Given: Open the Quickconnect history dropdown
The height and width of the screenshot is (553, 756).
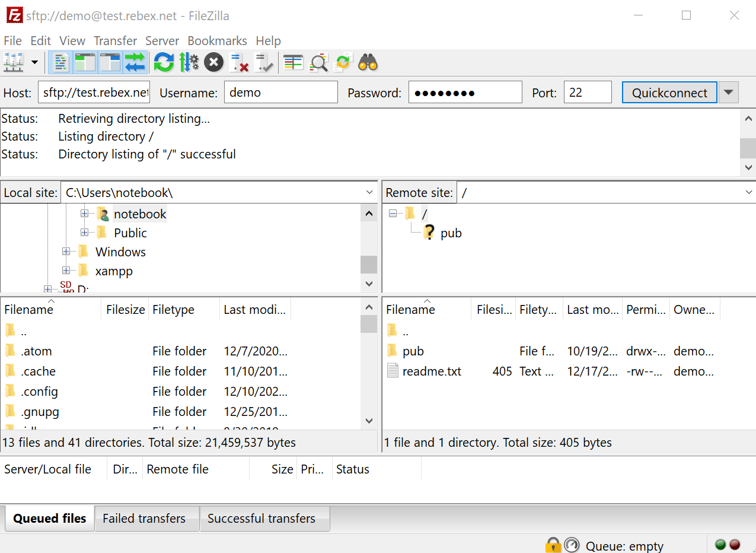Looking at the screenshot, I should pyautogui.click(x=728, y=92).
